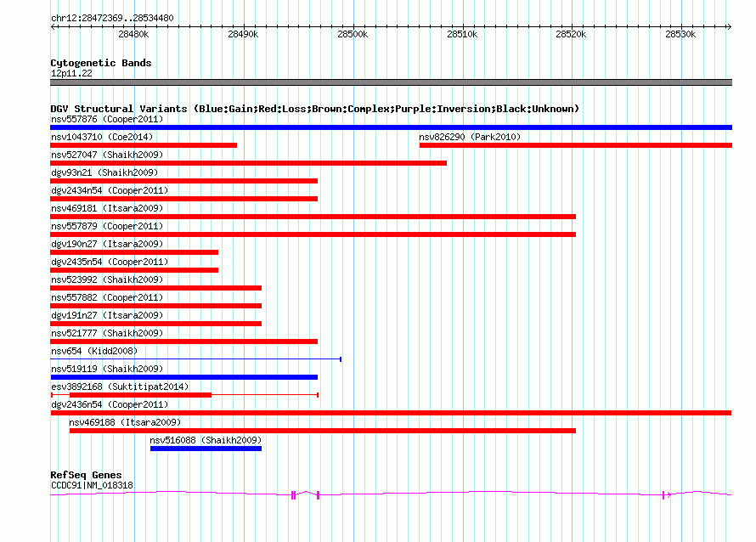The image size is (756, 542).
Task: Click the nsv469188 red loss bar
Action: [x=323, y=431]
